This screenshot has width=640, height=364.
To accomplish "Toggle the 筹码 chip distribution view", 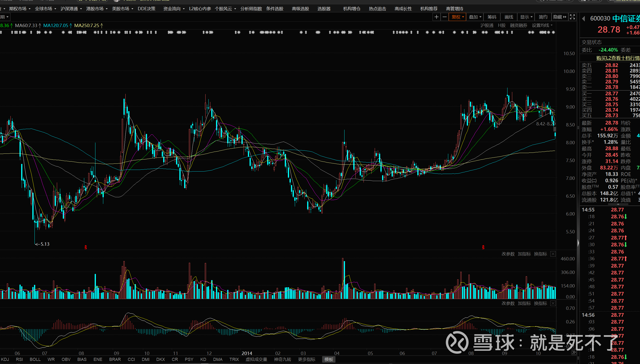I will pos(492,17).
